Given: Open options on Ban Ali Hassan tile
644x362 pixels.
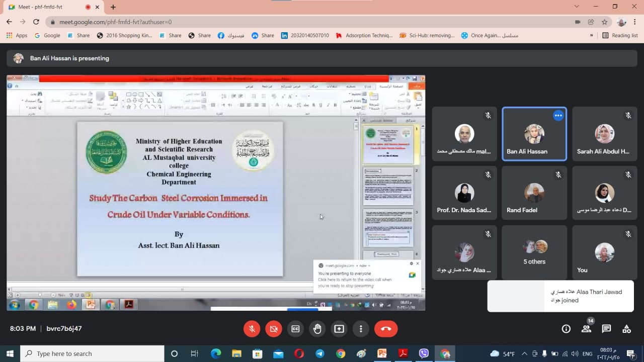Looking at the screenshot, I should pyautogui.click(x=557, y=116).
